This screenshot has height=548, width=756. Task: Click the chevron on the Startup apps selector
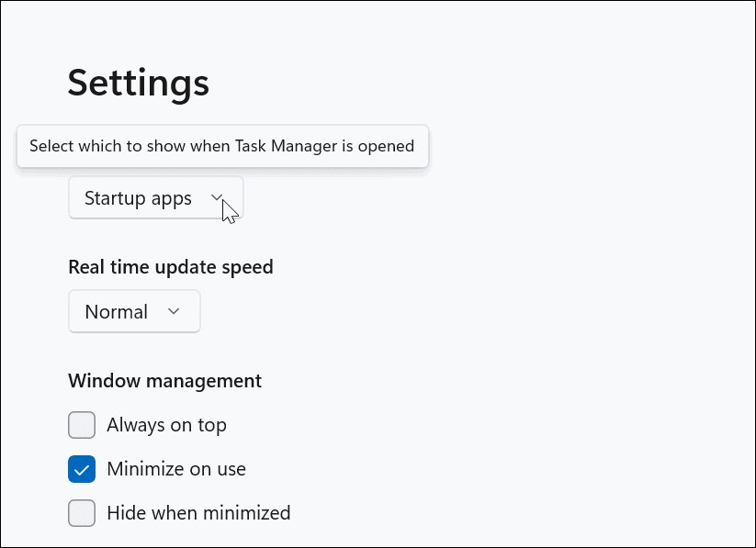click(x=217, y=197)
